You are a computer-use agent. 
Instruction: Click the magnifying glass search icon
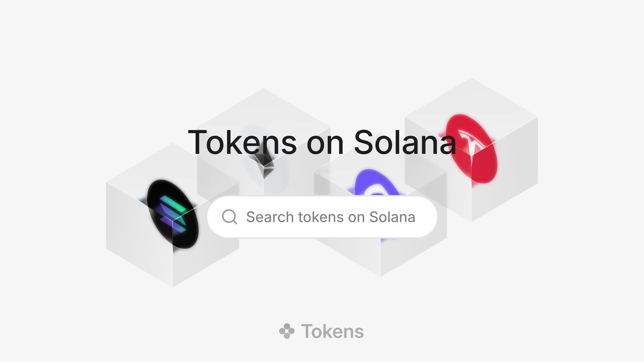point(230,217)
